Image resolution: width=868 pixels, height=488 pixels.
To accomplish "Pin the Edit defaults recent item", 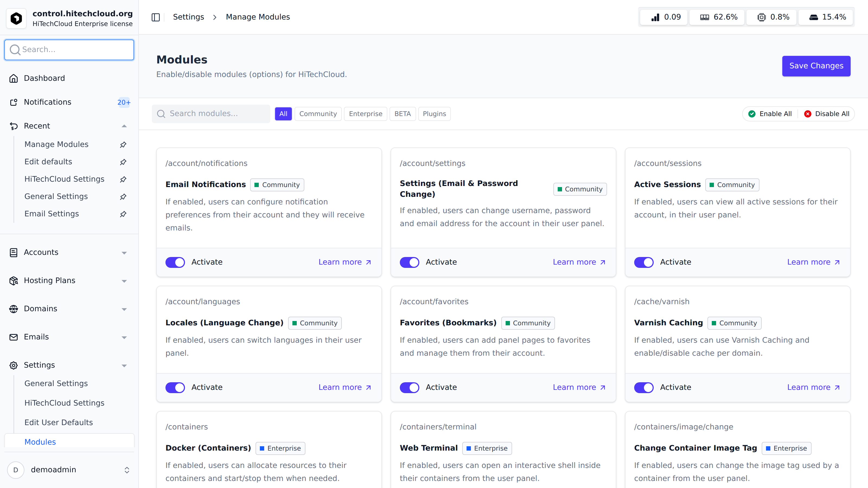I will (123, 162).
